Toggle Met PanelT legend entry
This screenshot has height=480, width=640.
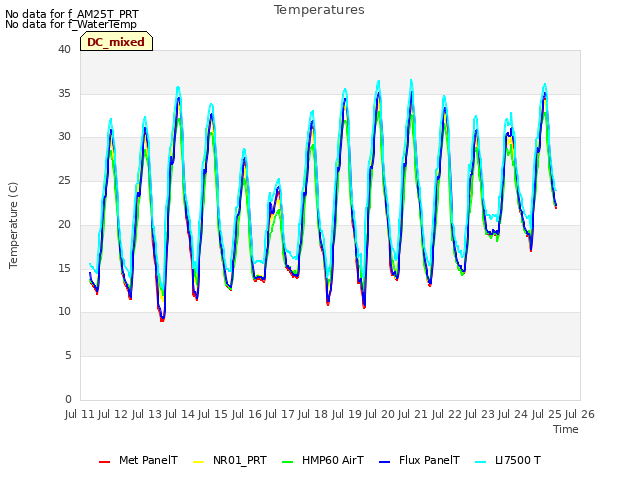click(x=138, y=460)
